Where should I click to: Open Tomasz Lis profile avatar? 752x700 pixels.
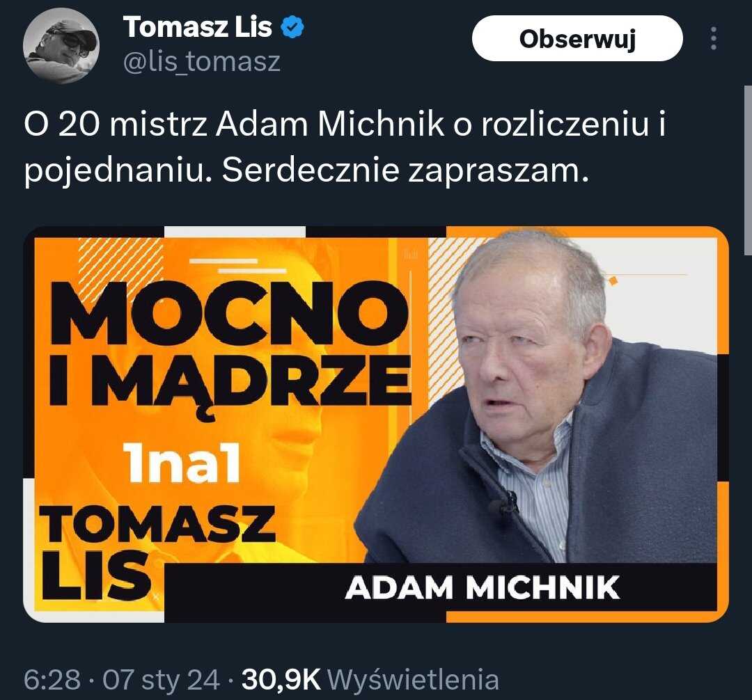(61, 45)
